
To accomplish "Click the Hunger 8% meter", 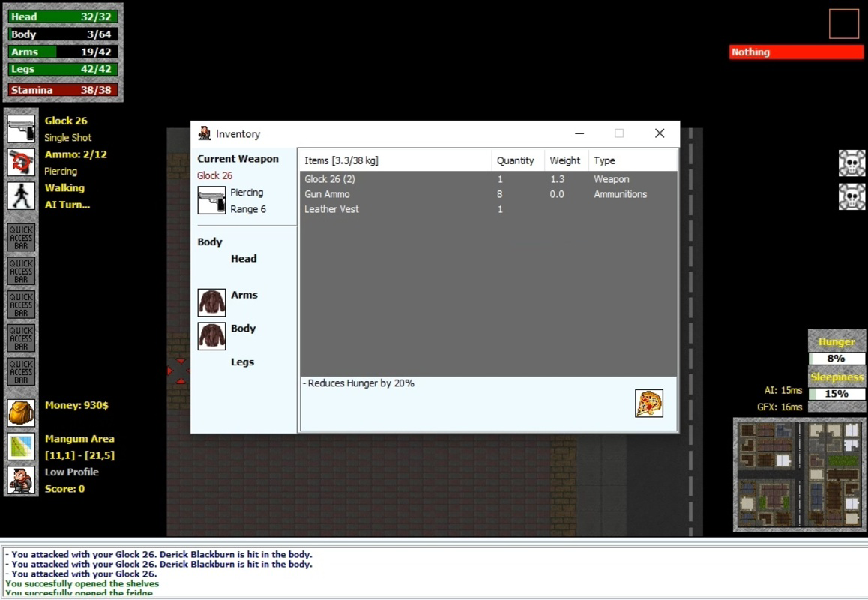I will (x=837, y=358).
